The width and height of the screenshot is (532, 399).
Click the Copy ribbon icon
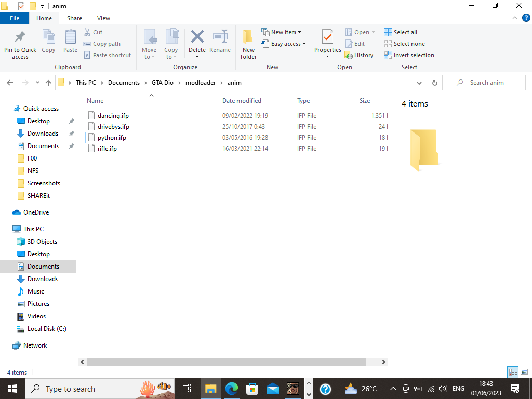tap(48, 41)
